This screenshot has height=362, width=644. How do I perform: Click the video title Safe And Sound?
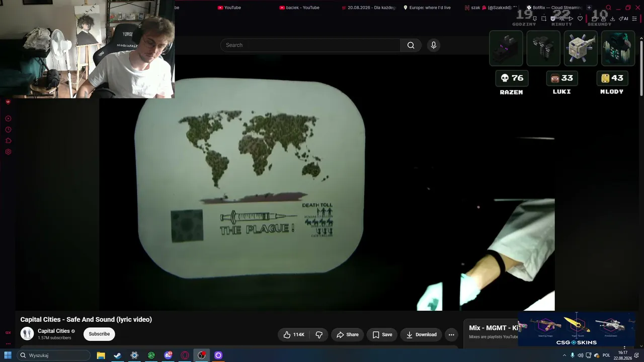(x=86, y=319)
